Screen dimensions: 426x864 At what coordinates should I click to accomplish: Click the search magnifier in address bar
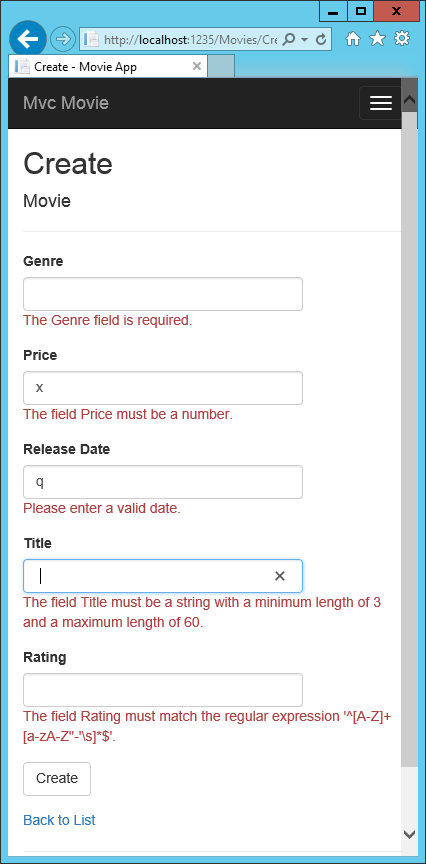(288, 39)
